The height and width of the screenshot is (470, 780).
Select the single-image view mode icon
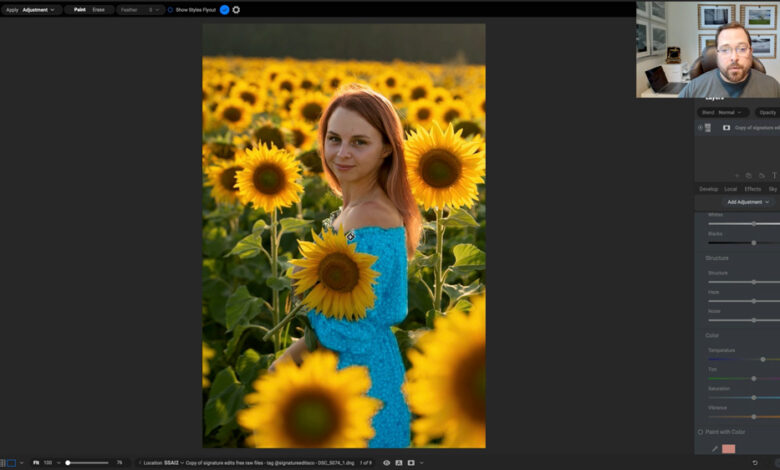[x=11, y=463]
